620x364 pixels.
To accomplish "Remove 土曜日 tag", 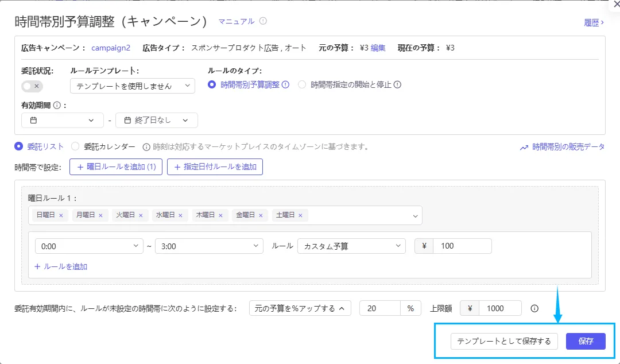I will pyautogui.click(x=300, y=215).
